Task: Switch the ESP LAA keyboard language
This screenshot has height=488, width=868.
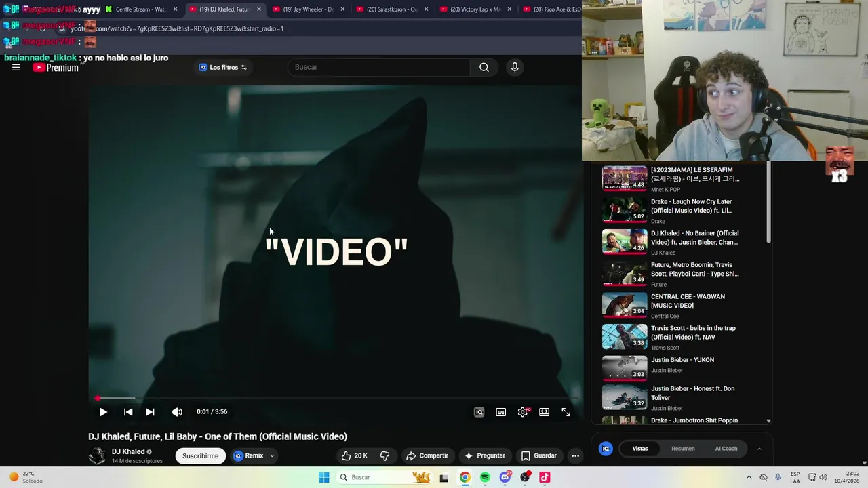Action: (x=795, y=477)
